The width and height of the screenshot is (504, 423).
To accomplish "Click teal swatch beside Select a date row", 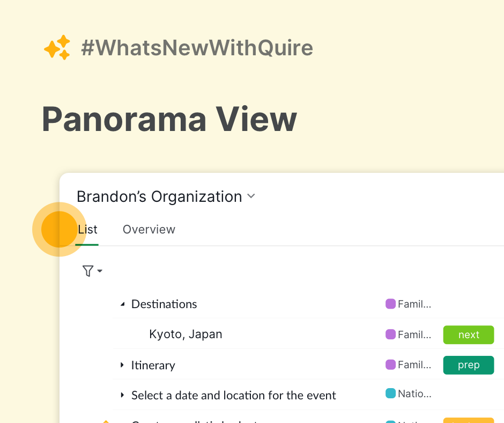I will [x=390, y=393].
